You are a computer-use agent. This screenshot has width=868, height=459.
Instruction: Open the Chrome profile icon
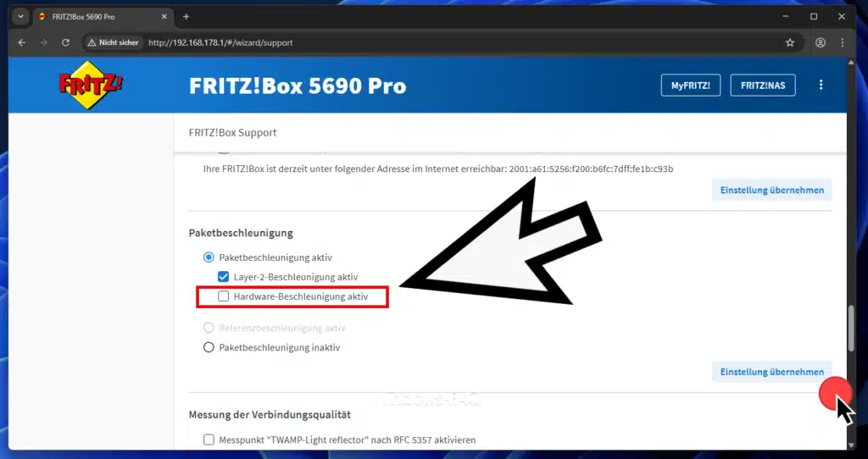(x=821, y=42)
